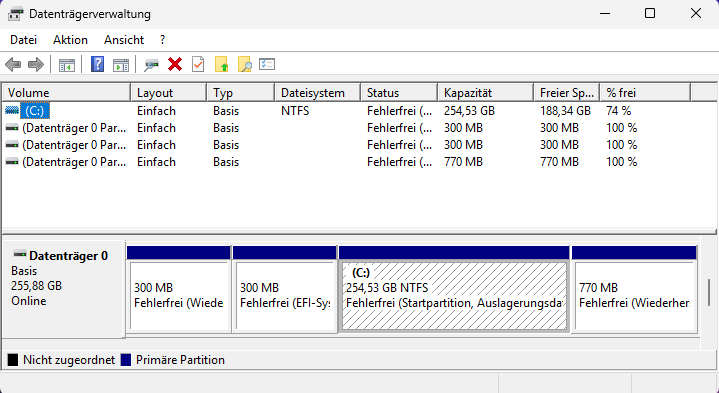Viewport: 719px width, 393px height.
Task: Minimize the Datenträgerverwaltung window
Action: [605, 13]
